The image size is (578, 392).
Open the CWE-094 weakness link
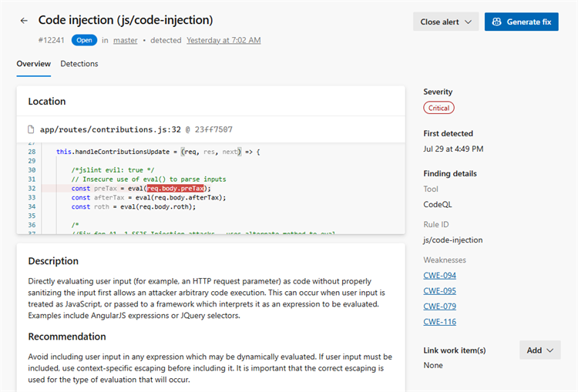tap(439, 275)
